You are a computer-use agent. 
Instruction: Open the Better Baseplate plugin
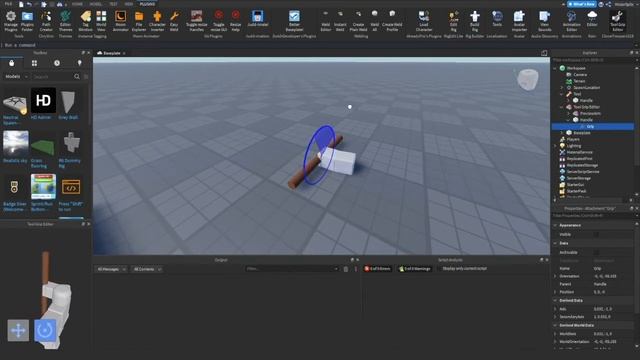point(294,21)
